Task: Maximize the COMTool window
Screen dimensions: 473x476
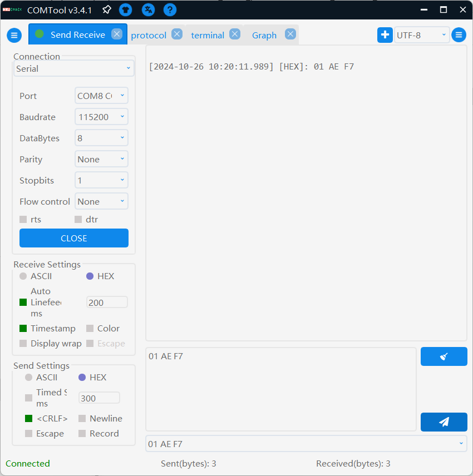Action: [444, 10]
